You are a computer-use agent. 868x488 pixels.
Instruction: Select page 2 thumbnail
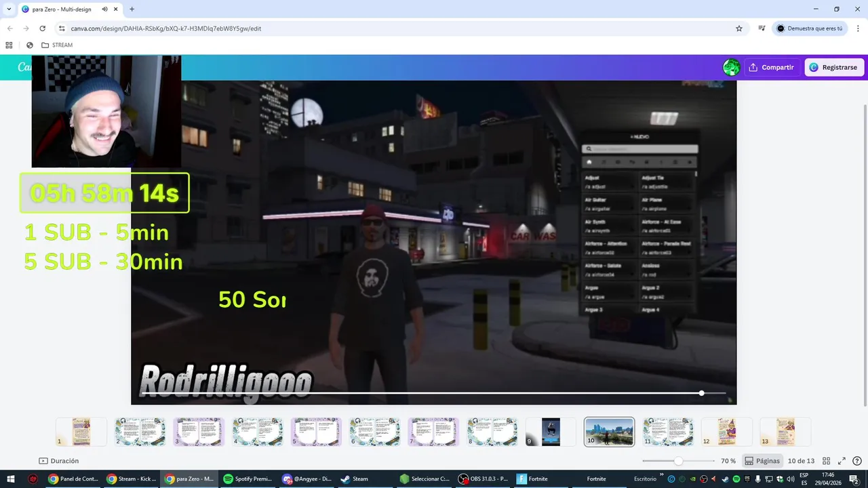[140, 432]
